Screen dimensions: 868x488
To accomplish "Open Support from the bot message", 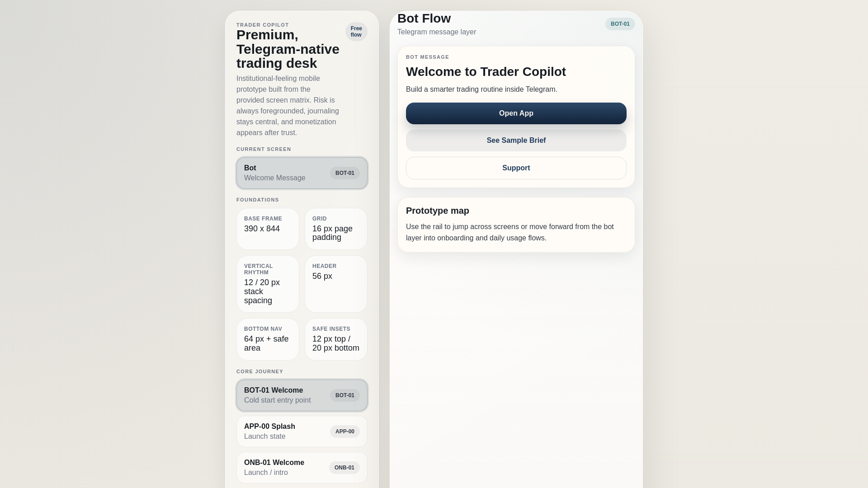I will (x=516, y=168).
